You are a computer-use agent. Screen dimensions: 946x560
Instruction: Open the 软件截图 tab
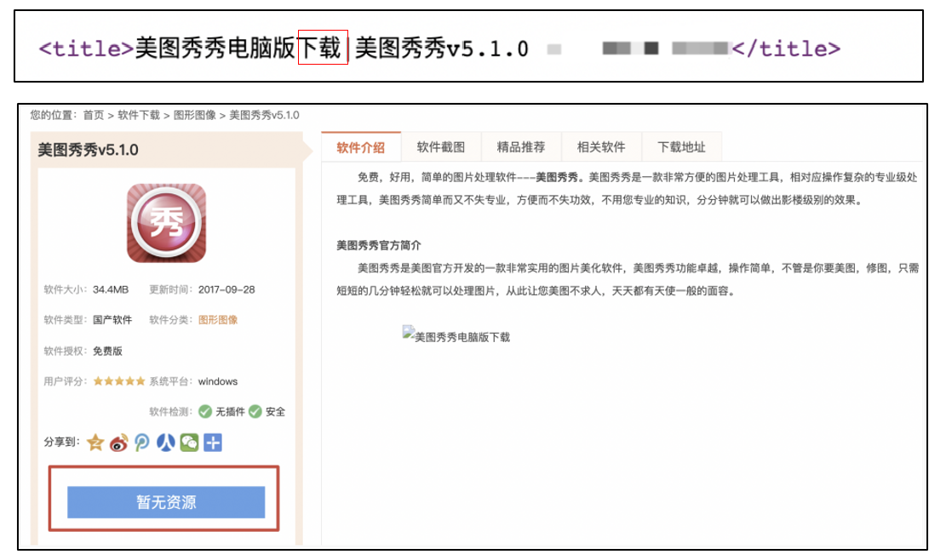(x=441, y=147)
